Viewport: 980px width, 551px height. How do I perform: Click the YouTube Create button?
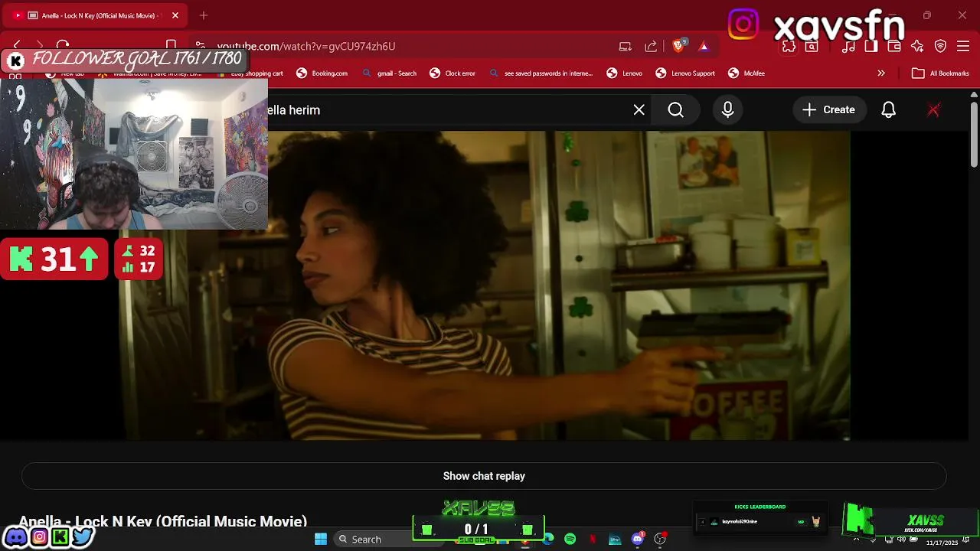[829, 110]
